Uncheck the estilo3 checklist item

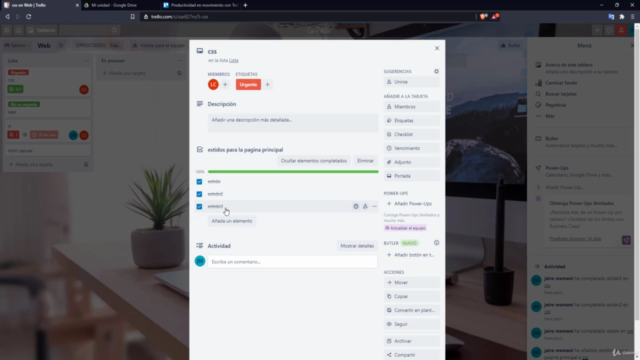pyautogui.click(x=199, y=207)
